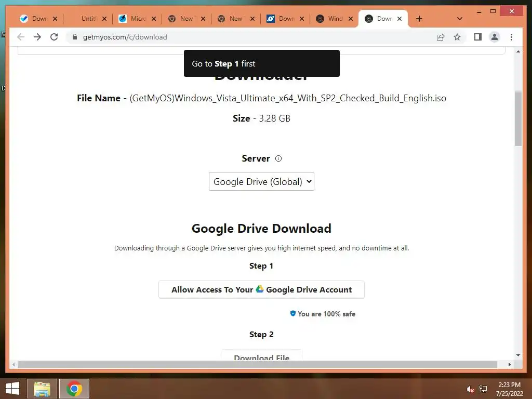Image resolution: width=532 pixels, height=399 pixels.
Task: Click the Chrome taskbar icon
Action: click(x=74, y=389)
